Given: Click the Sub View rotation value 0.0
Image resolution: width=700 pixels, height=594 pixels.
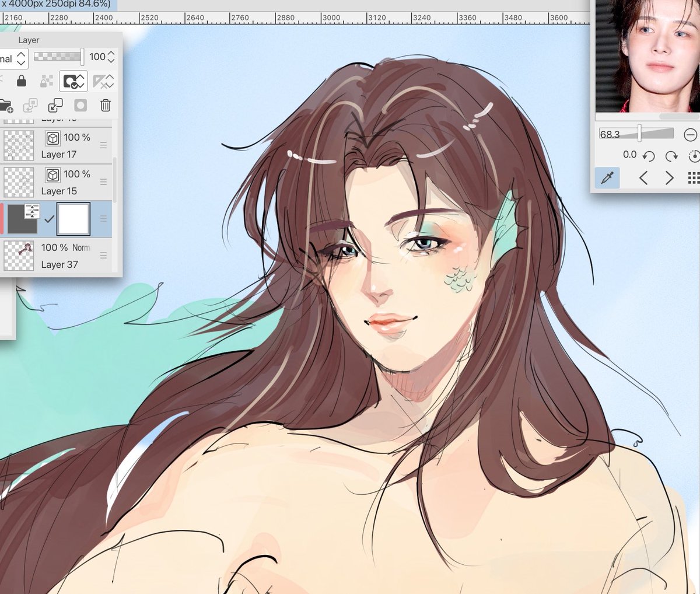Looking at the screenshot, I should click(x=629, y=155).
